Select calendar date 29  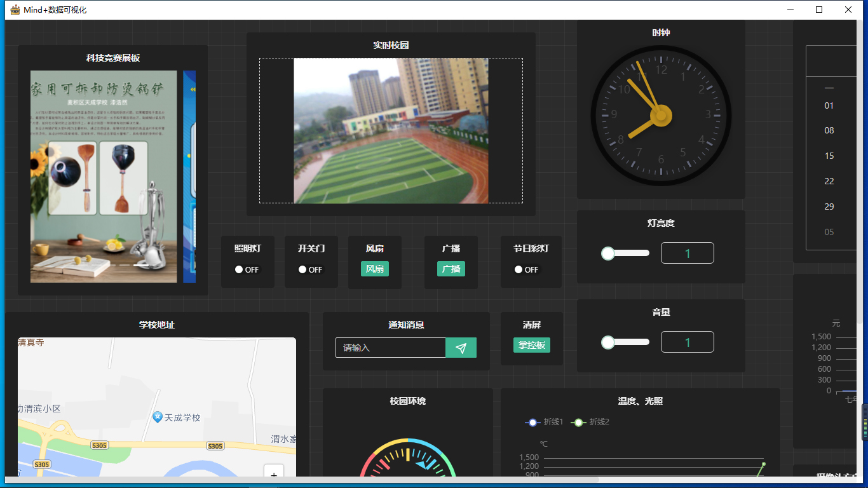(829, 207)
